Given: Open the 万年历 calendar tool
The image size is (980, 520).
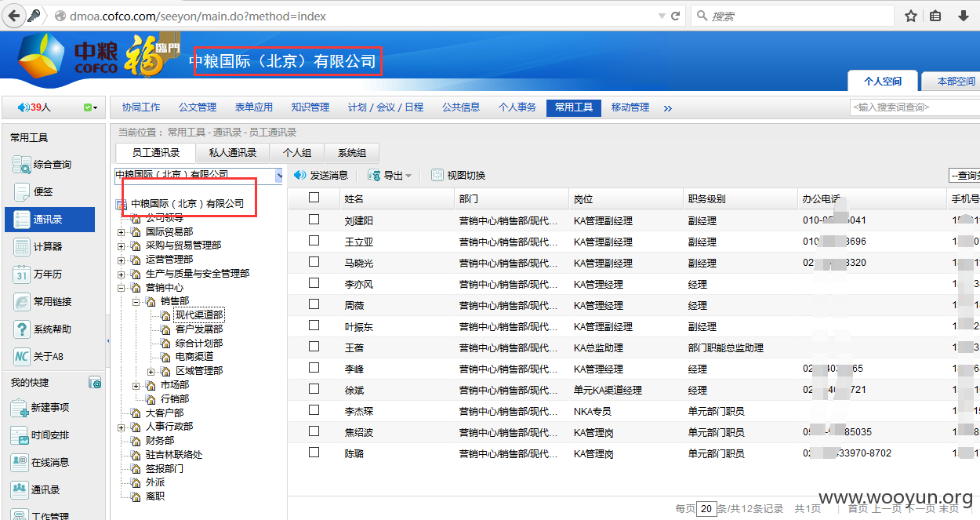Looking at the screenshot, I should (x=38, y=274).
